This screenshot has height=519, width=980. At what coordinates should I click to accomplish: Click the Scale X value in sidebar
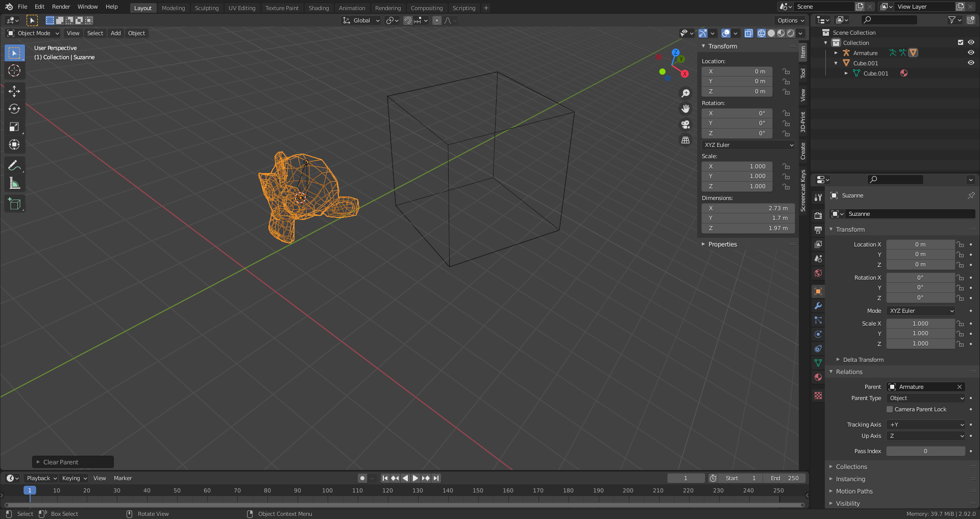(737, 166)
